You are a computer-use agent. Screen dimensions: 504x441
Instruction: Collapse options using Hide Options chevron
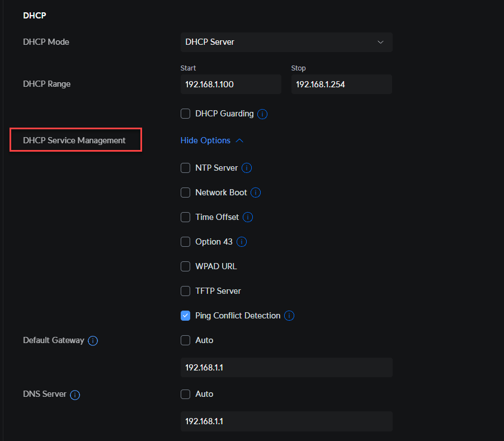tap(240, 140)
